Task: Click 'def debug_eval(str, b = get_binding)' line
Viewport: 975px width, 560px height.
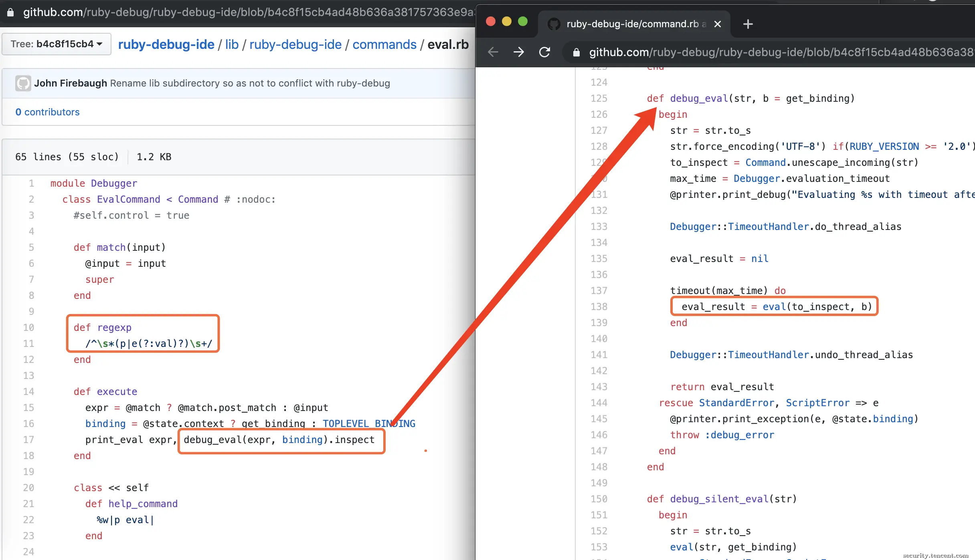Action: pos(750,99)
